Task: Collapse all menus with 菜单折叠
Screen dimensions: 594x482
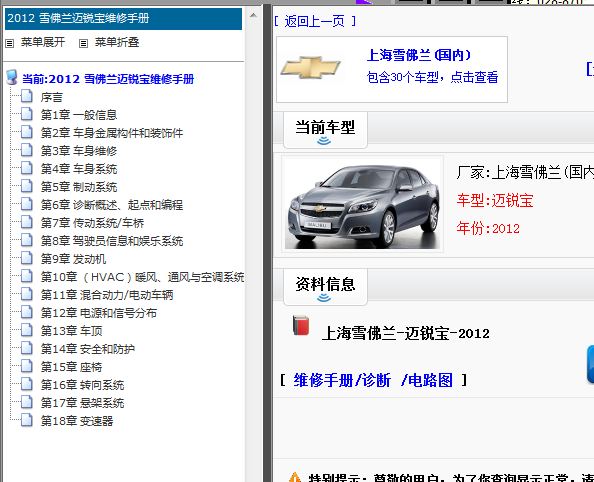Action: pos(117,42)
